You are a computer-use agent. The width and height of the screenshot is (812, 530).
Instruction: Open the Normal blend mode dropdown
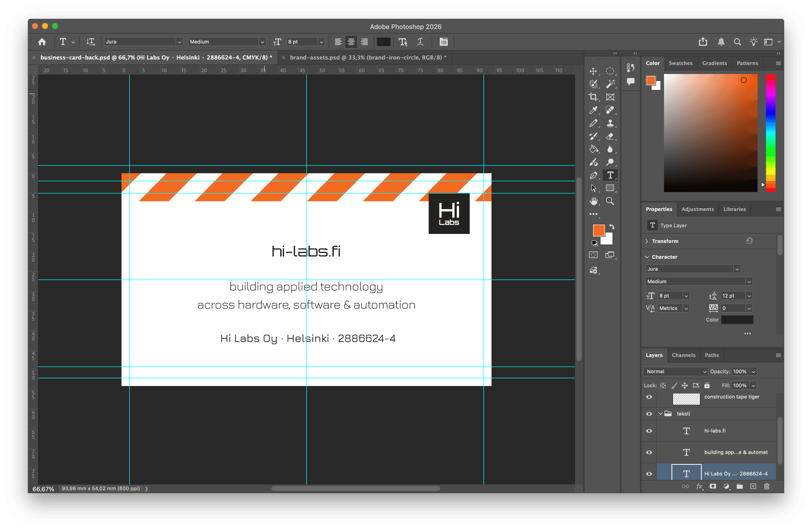click(x=675, y=371)
